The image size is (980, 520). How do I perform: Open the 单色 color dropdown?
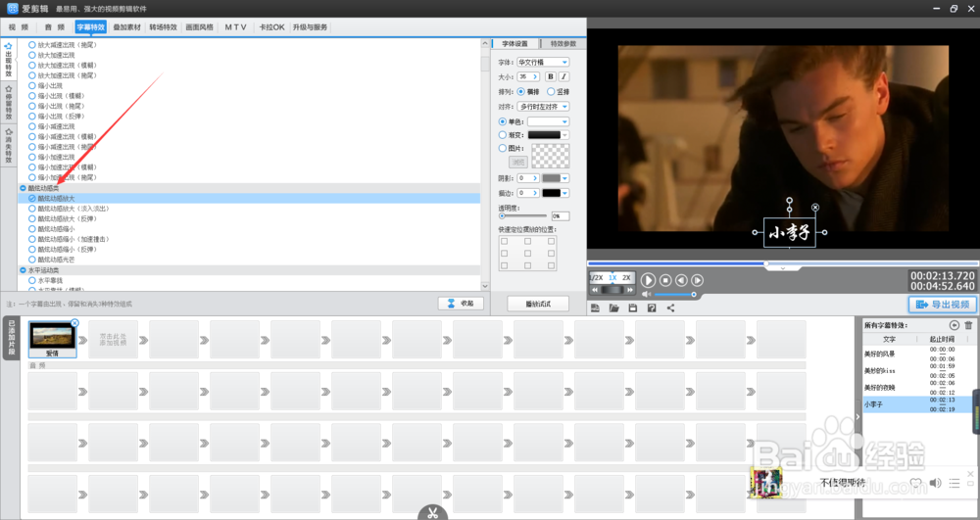pyautogui.click(x=548, y=121)
